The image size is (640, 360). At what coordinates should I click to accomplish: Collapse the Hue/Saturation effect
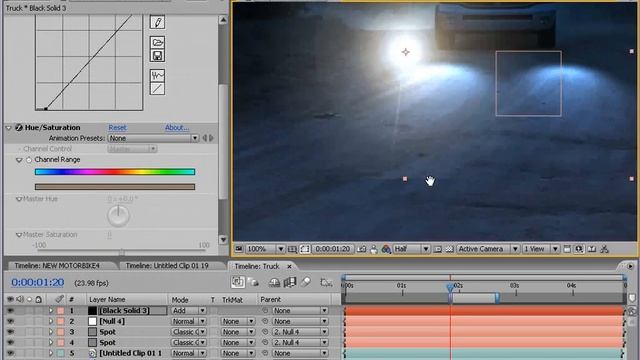pyautogui.click(x=8, y=128)
